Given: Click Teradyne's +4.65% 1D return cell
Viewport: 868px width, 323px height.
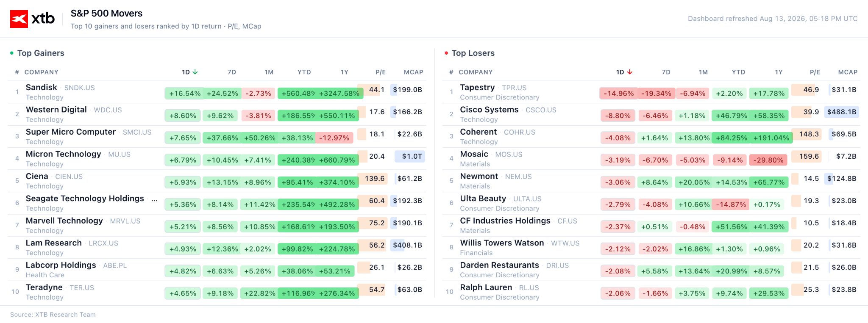Looking at the screenshot, I should (183, 293).
